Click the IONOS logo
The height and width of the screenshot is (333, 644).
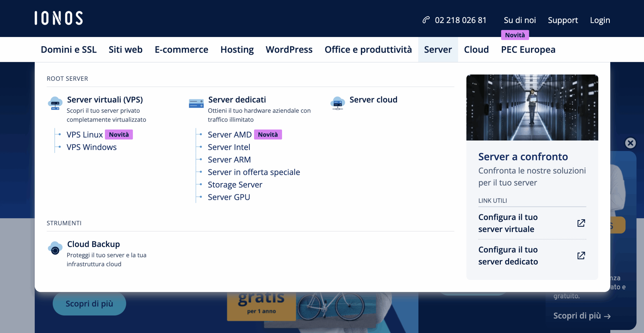pos(59,18)
